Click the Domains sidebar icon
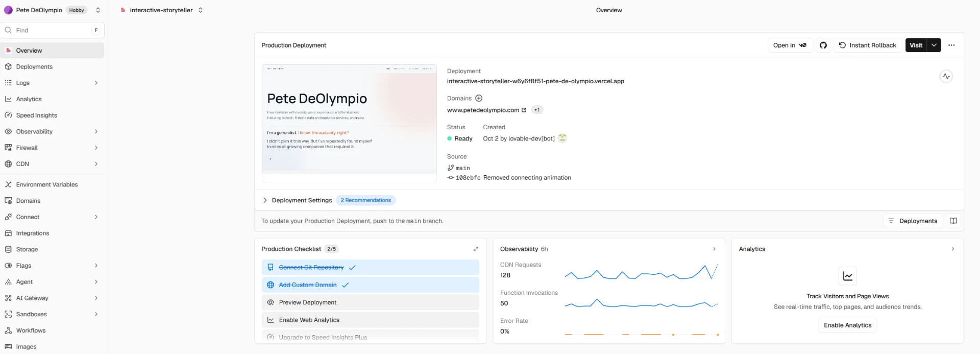Viewport: 980px width, 354px height. pyautogui.click(x=8, y=201)
